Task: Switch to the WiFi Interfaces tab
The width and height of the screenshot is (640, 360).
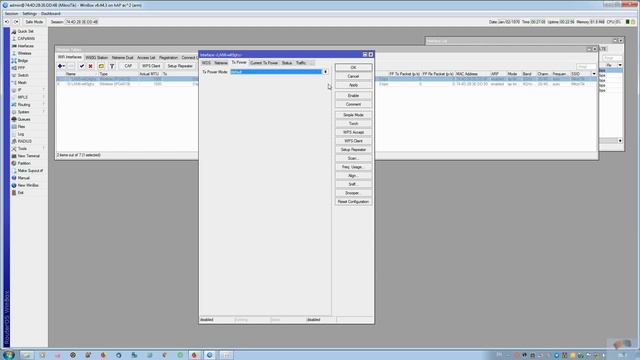Action: point(70,57)
